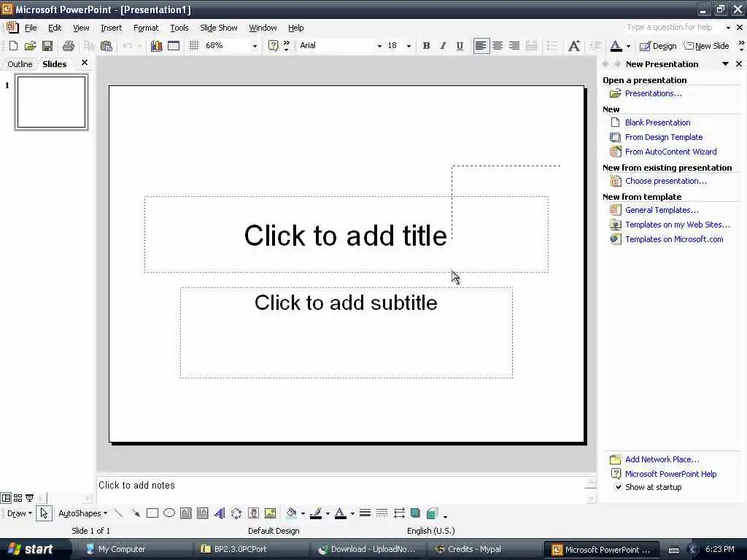Select slide 1 thumbnail
The width and height of the screenshot is (747, 560).
click(51, 102)
